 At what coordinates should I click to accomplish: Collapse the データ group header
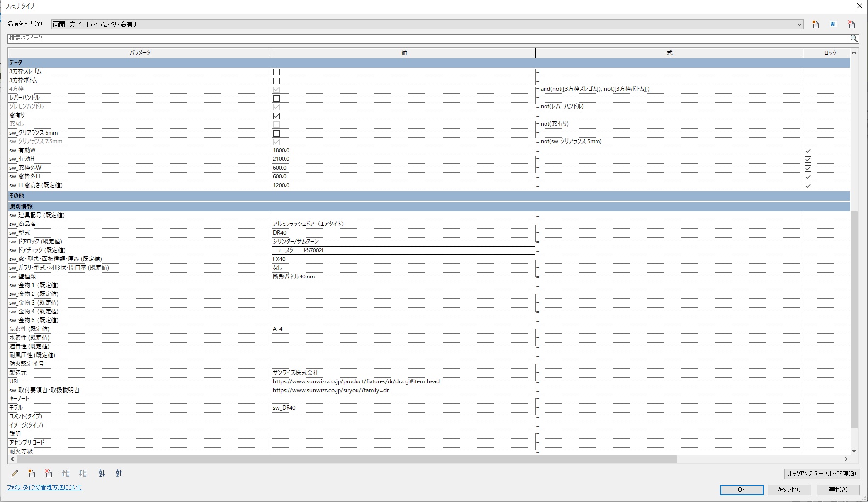[429, 63]
